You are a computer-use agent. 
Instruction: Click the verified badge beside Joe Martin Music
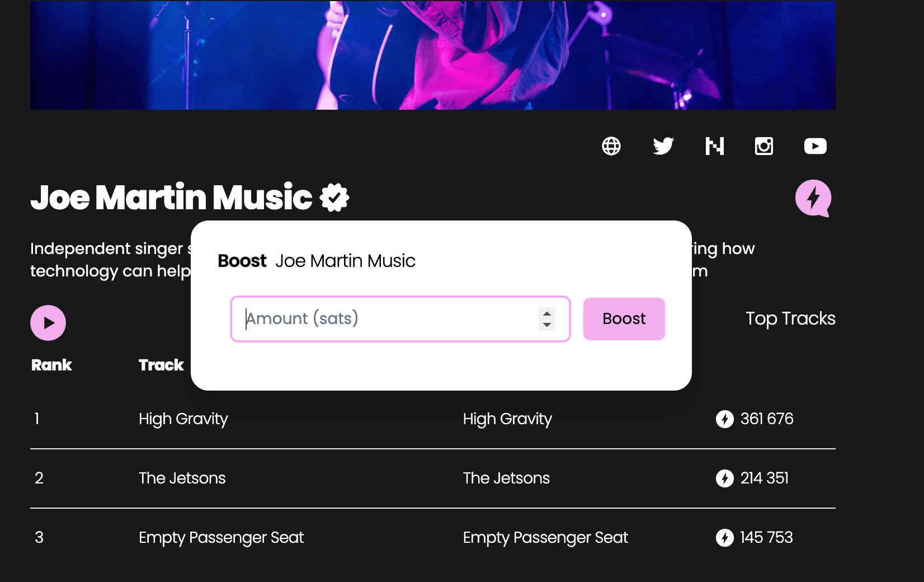coord(334,198)
